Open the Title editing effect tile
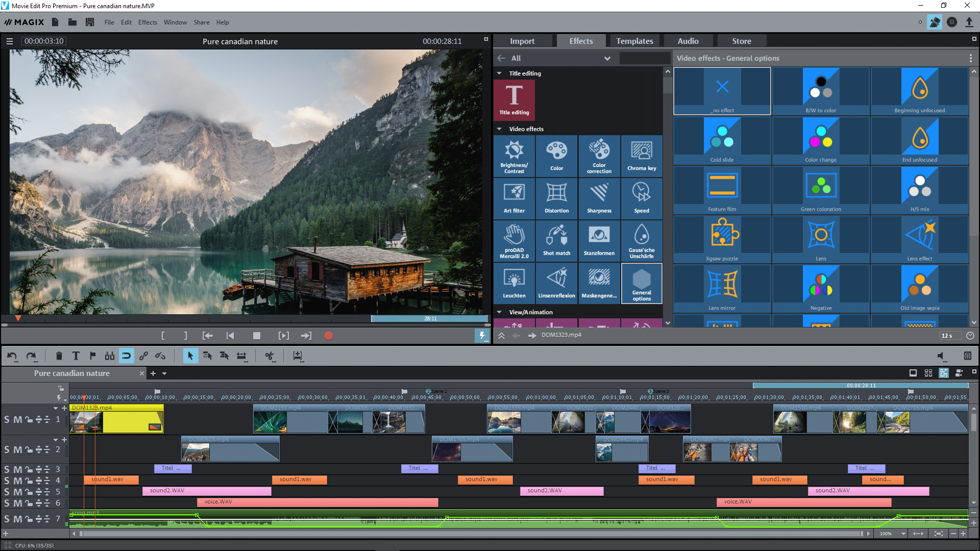 [x=514, y=99]
